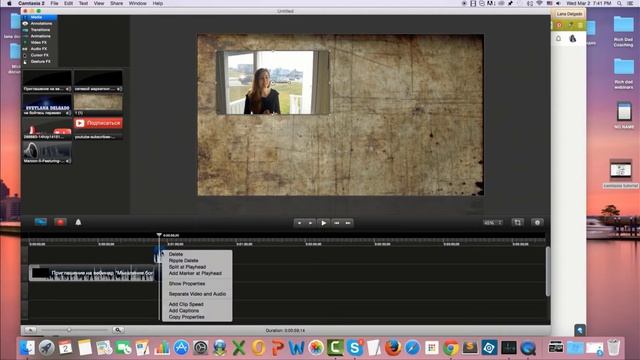The height and width of the screenshot is (360, 640).
Task: Open the Transitions panel
Action: (x=39, y=30)
